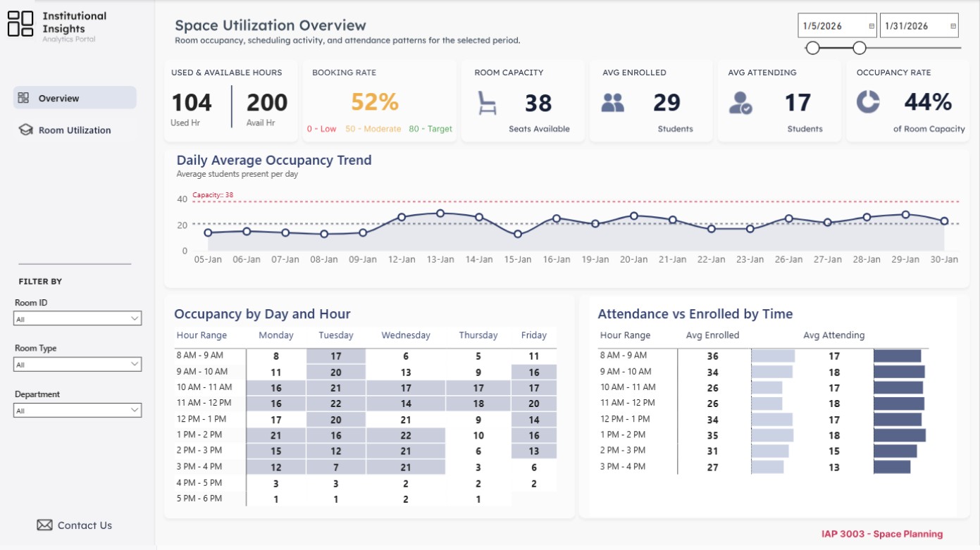Click the 30-Jan data point on trend line

(944, 221)
